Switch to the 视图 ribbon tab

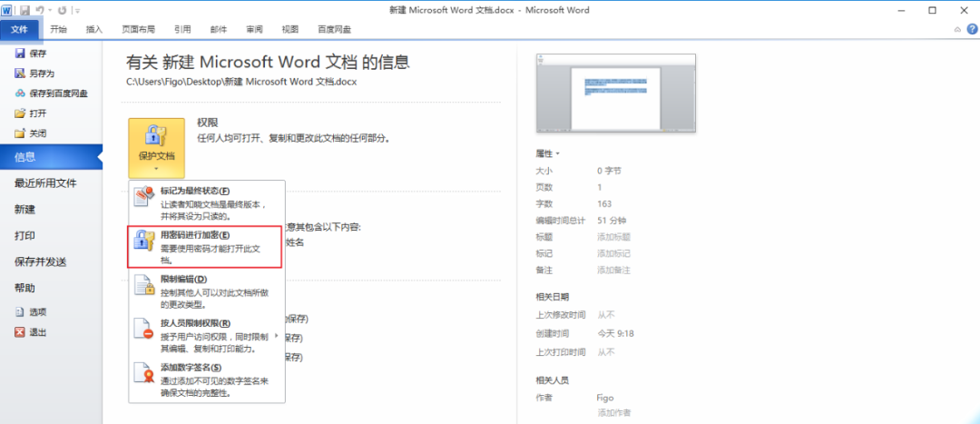pos(290,29)
